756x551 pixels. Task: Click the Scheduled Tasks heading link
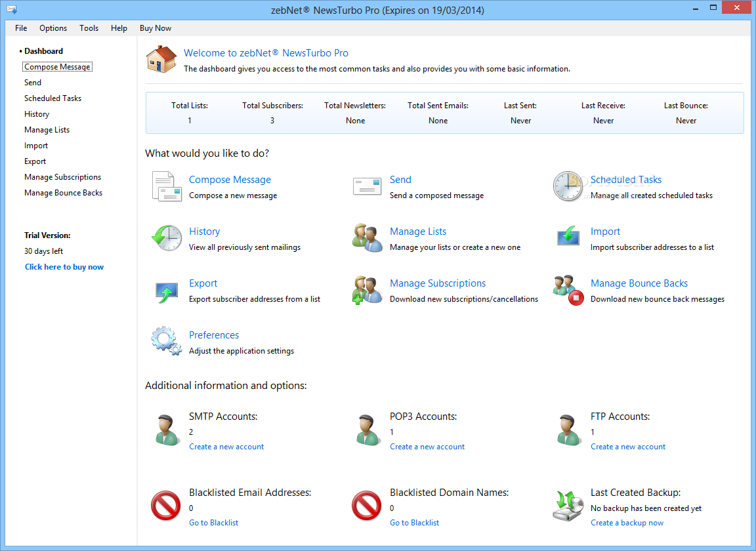(626, 180)
